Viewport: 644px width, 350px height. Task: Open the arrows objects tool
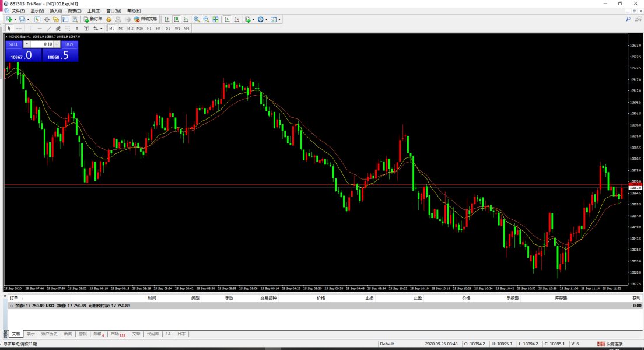coord(96,29)
